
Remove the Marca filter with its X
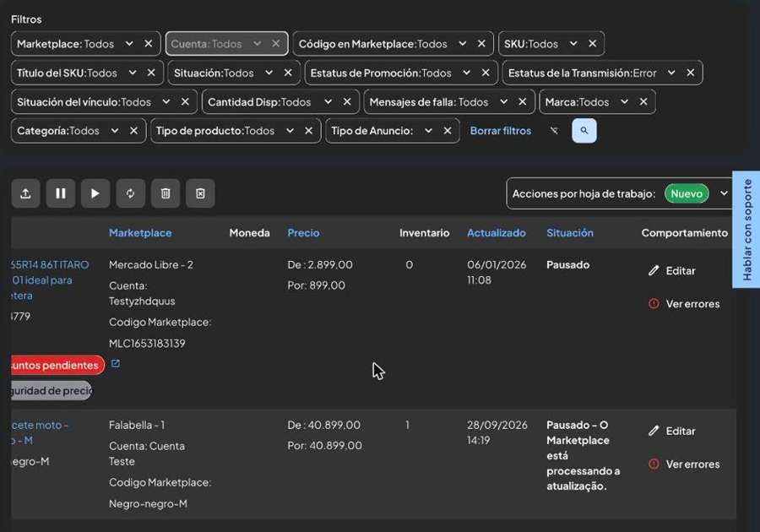click(643, 101)
